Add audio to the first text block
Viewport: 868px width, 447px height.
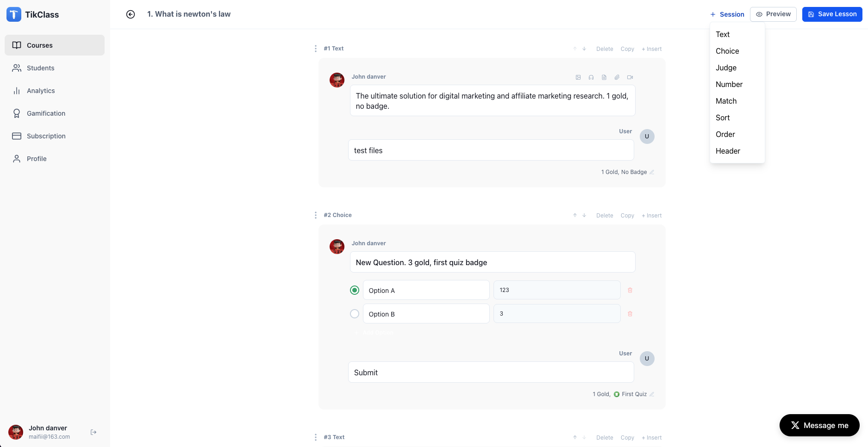click(591, 77)
